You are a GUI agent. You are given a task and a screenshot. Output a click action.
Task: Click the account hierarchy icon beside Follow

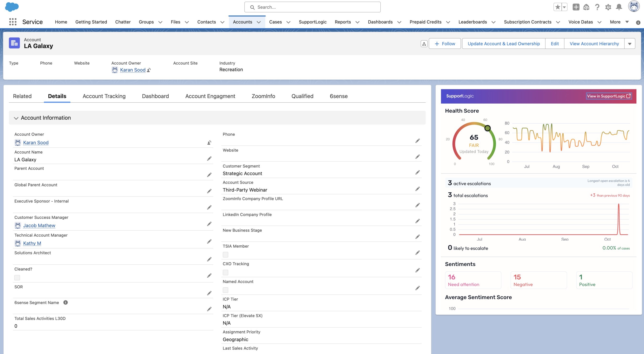click(x=424, y=44)
